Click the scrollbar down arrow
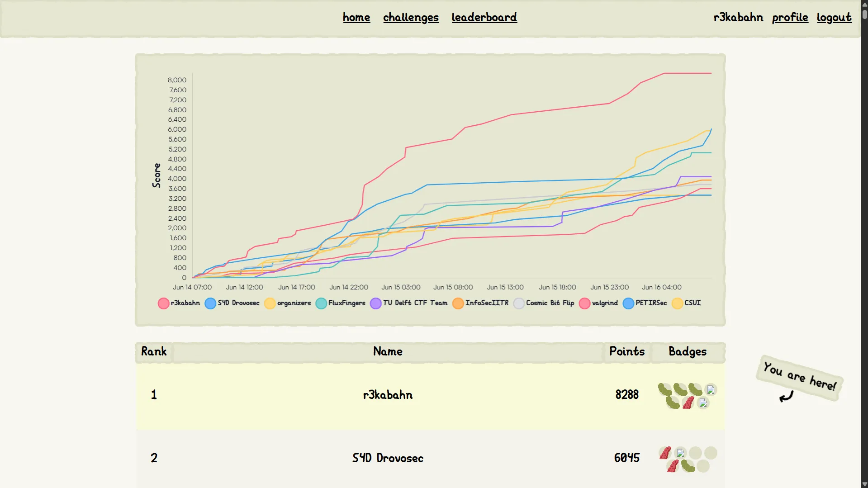Viewport: 868px width, 488px height. (864, 484)
